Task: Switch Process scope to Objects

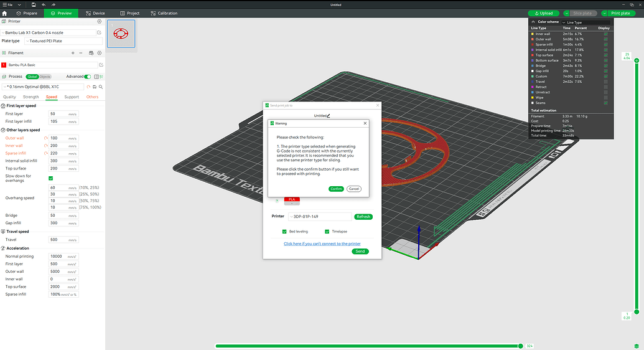Action: click(45, 77)
